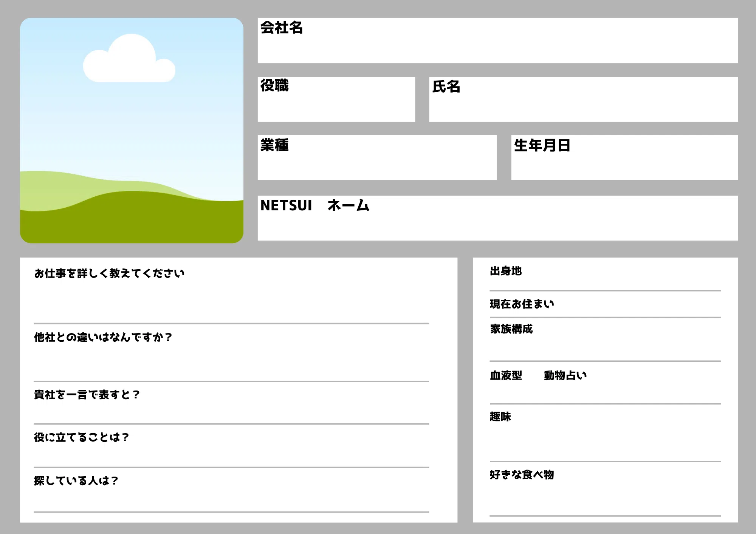
Task: Click the 役に立てることは？ question
Action: pyautogui.click(x=82, y=437)
